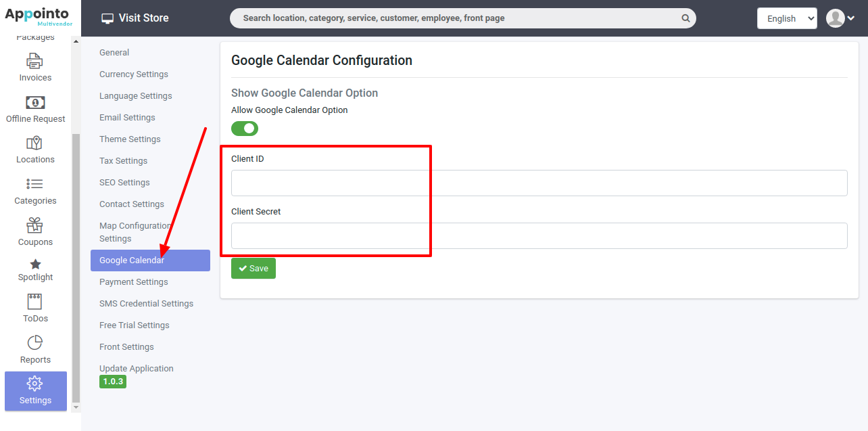
Task: Open Theme Settings
Action: (x=130, y=139)
